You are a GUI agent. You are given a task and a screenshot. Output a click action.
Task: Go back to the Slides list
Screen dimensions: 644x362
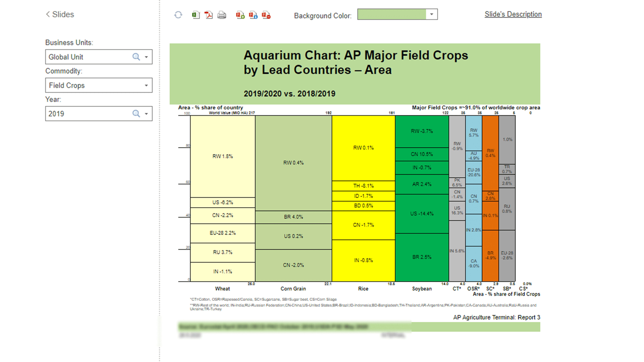[60, 14]
